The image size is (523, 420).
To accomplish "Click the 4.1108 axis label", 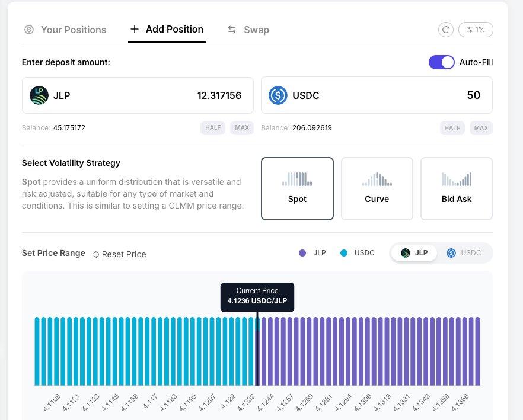I will [52, 402].
